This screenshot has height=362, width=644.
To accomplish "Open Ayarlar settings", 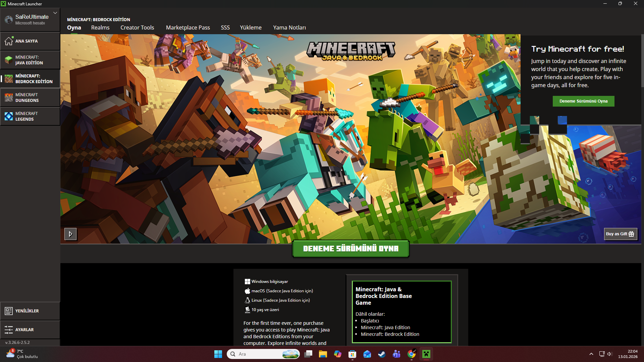I will pyautogui.click(x=30, y=329).
